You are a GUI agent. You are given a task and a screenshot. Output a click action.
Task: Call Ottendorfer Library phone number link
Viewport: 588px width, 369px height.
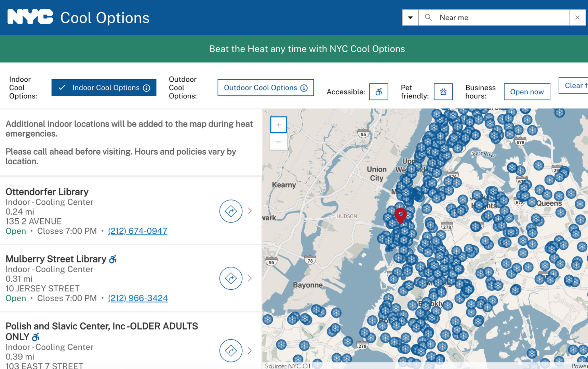[x=137, y=231]
